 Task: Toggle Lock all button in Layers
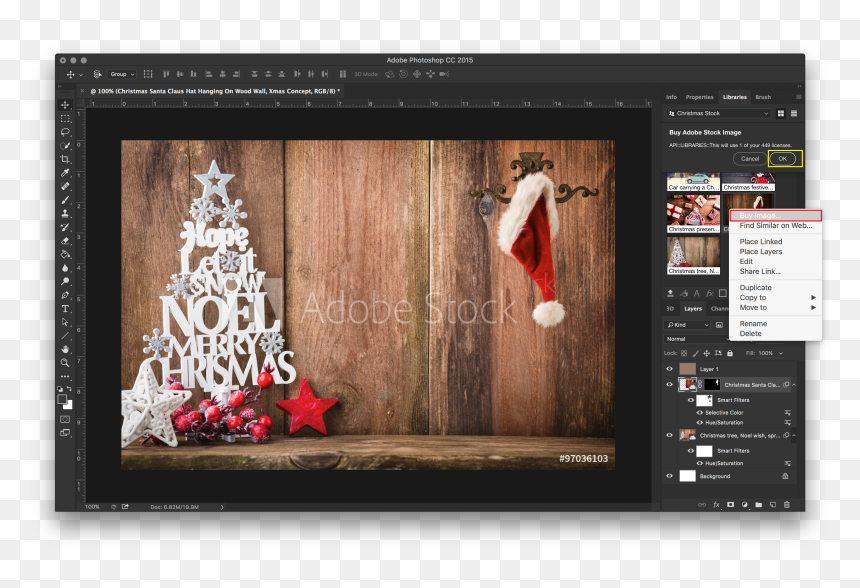(x=730, y=353)
